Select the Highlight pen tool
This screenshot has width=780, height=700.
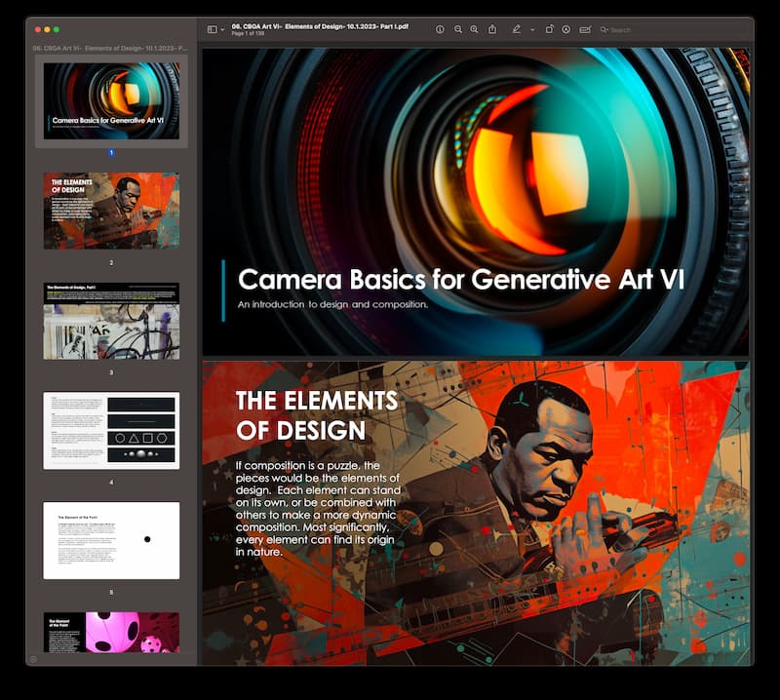point(517,30)
